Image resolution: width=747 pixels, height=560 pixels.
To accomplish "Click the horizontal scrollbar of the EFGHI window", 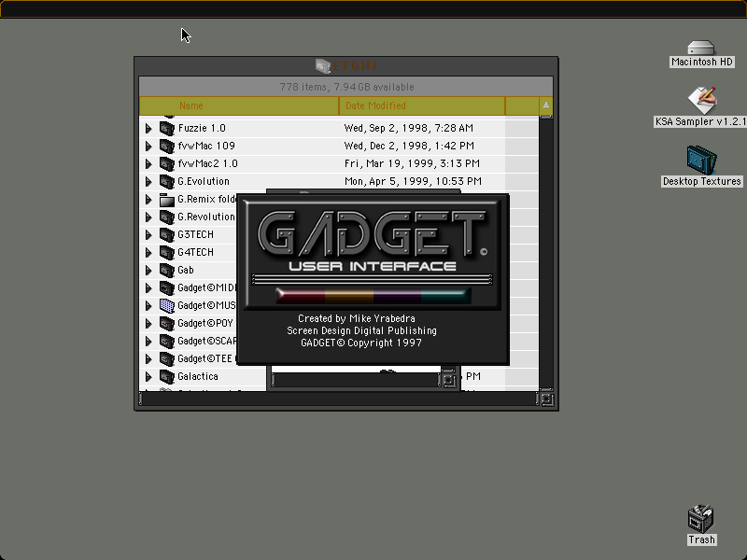I will click(339, 399).
